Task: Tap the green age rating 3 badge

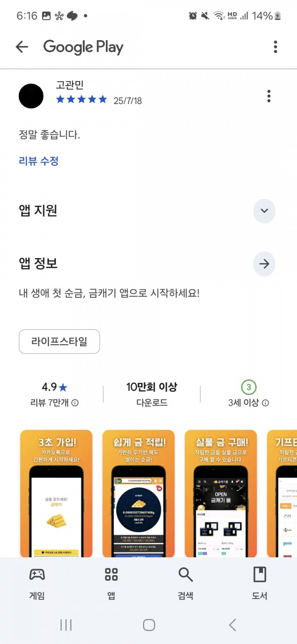Action: 249,387
